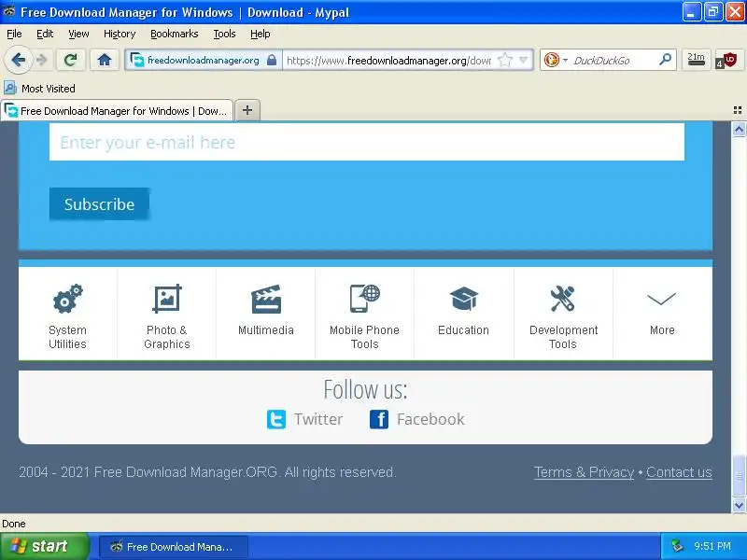Image resolution: width=747 pixels, height=560 pixels.
Task: Open the Terms & Privacy link
Action: (585, 472)
